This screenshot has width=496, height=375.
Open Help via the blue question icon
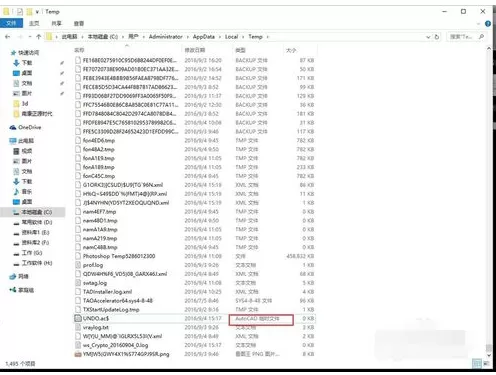coord(488,24)
